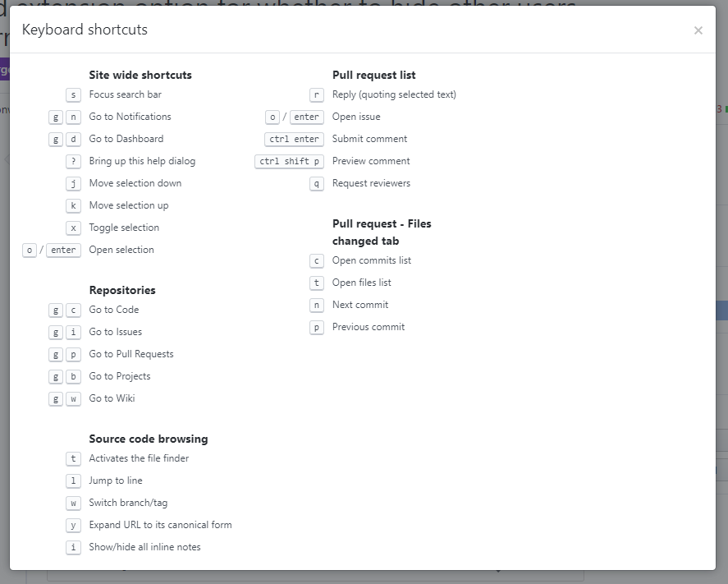Click the 'Previous commit' text
The height and width of the screenshot is (584, 728).
pyautogui.click(x=369, y=327)
